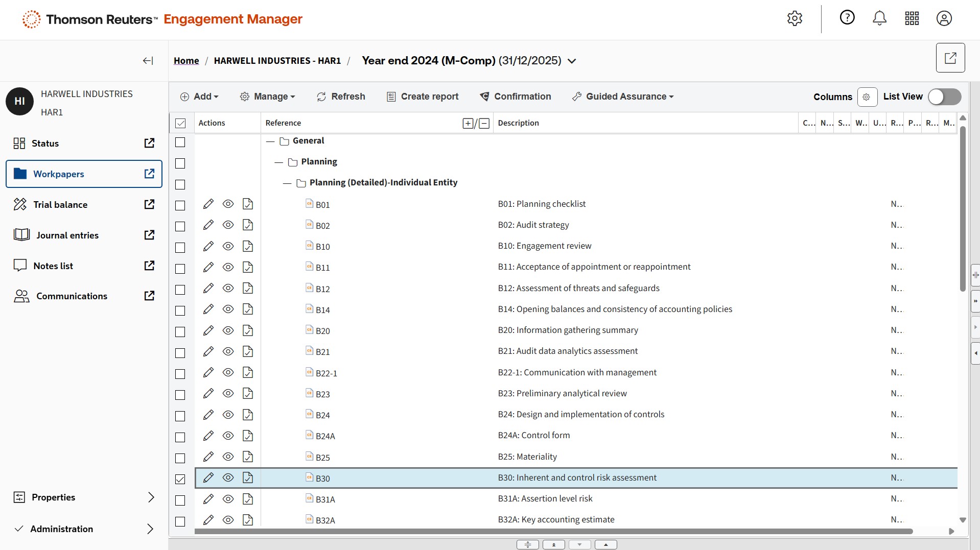This screenshot has height=550, width=980.
Task: Select Notes list in sidebar
Action: tap(53, 266)
